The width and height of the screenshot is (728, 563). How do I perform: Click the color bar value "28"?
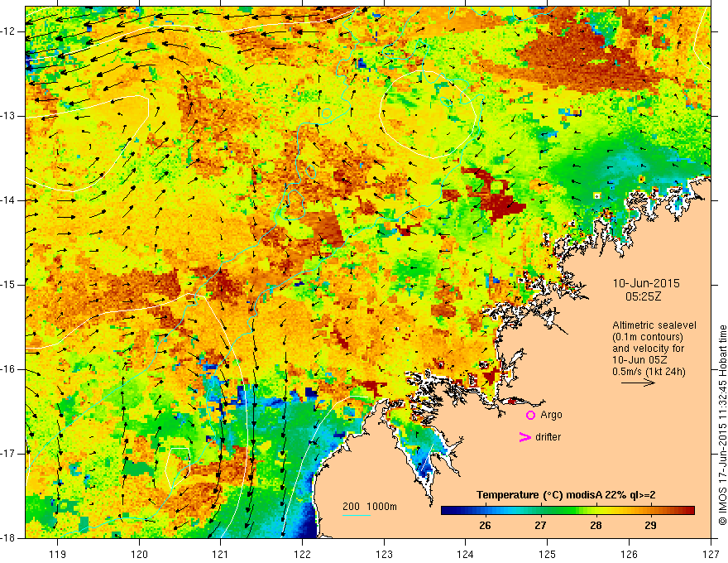click(596, 526)
